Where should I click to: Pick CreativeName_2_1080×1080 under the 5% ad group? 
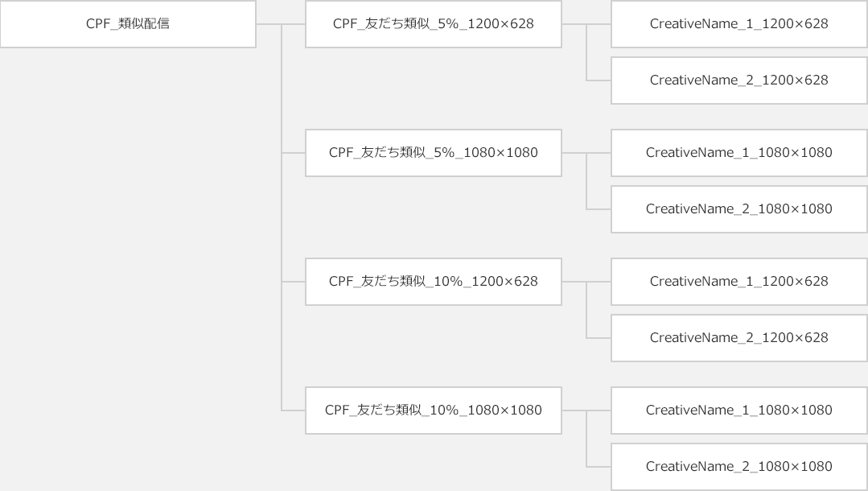[739, 209]
